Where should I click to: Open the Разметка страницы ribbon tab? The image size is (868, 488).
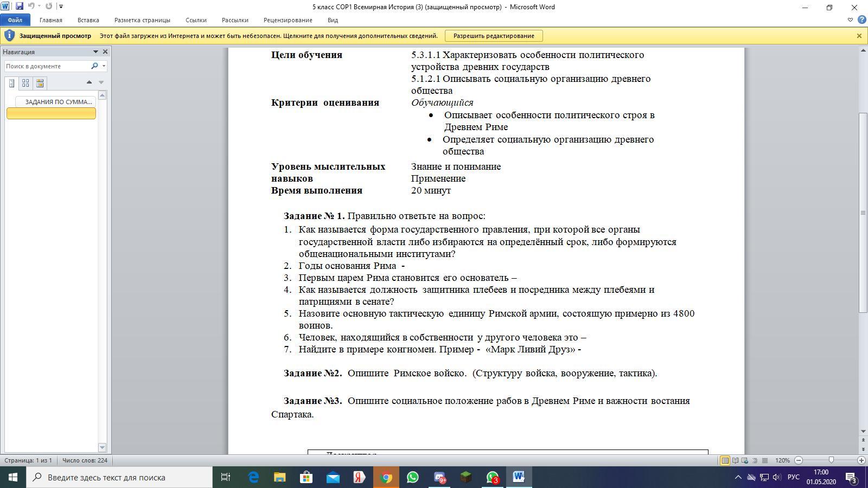142,20
